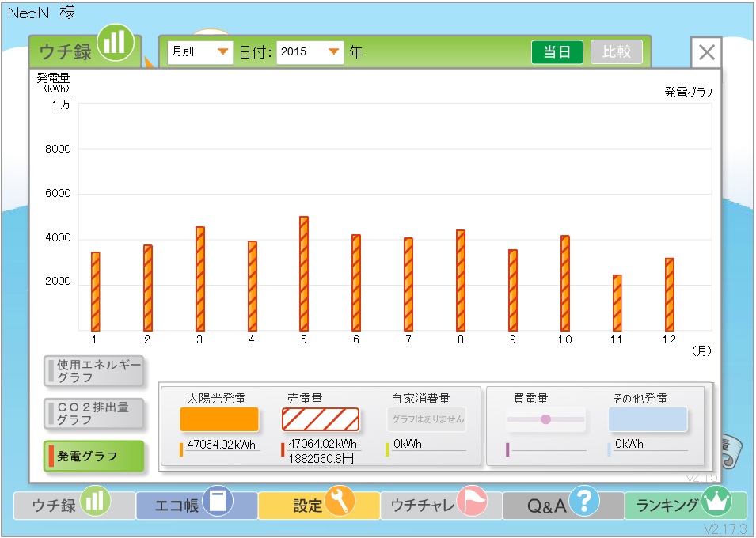Click the November bar in the chart

click(x=617, y=303)
